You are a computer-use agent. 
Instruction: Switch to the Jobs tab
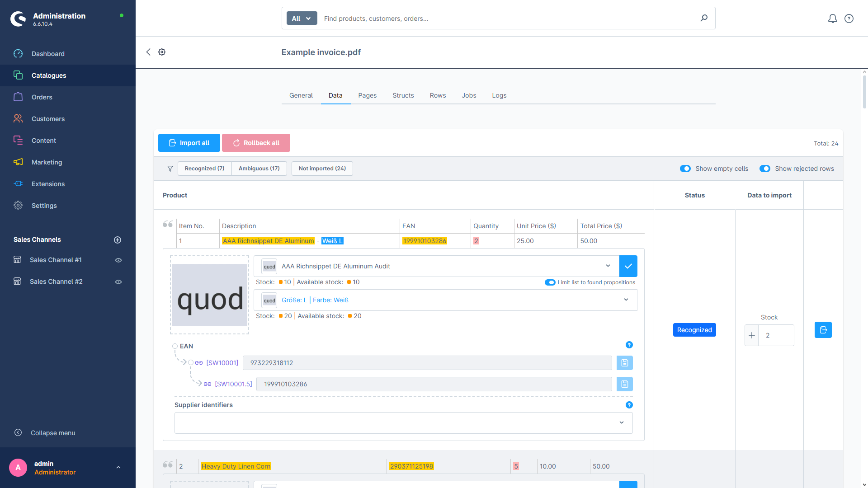pos(469,95)
